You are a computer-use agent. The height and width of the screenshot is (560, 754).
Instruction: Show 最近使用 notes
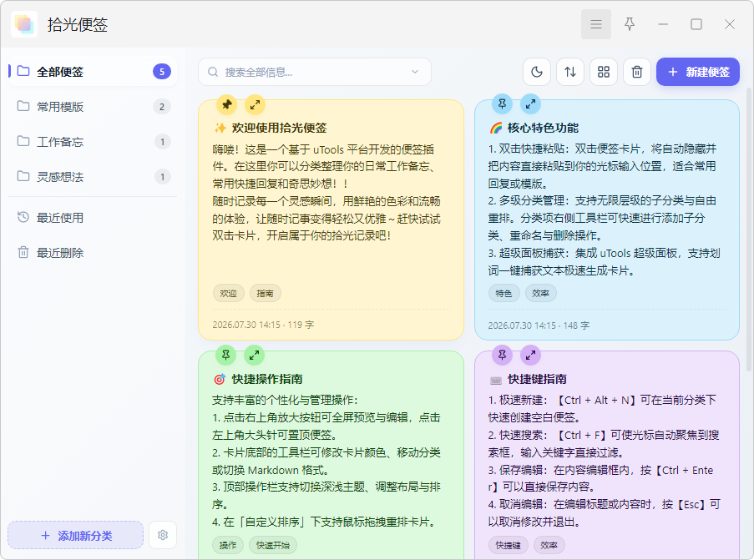(93, 218)
